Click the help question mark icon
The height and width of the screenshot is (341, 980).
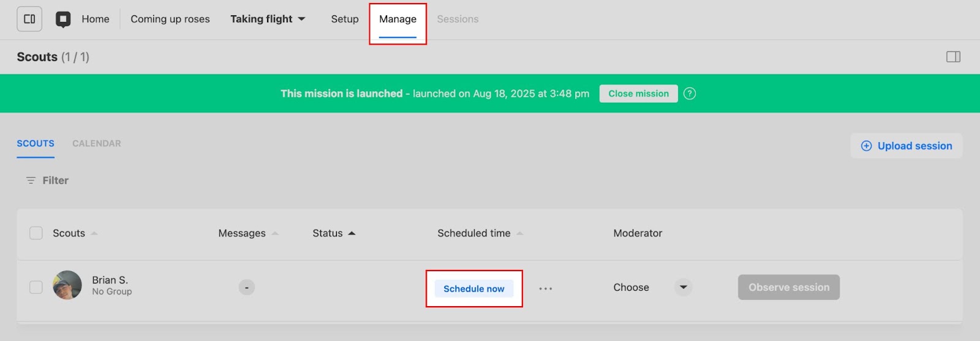click(x=690, y=94)
